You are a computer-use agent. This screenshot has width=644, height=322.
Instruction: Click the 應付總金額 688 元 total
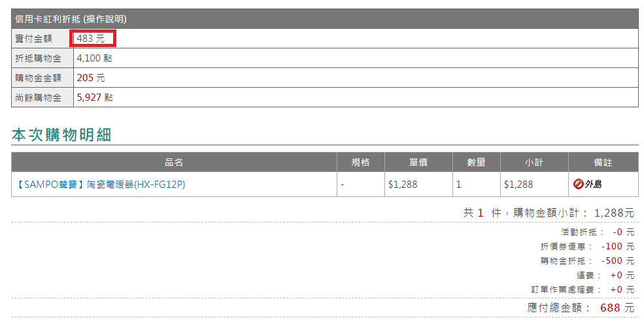pyautogui.click(x=581, y=307)
